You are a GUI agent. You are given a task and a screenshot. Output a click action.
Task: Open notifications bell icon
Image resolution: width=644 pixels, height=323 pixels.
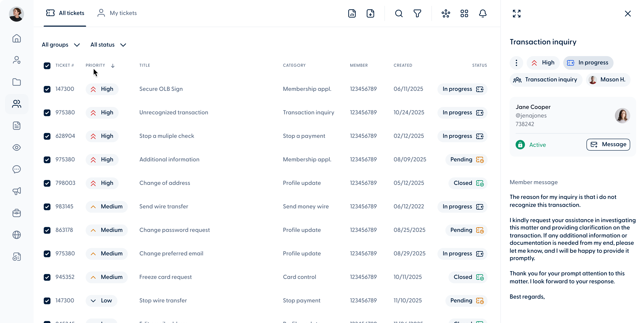[483, 13]
